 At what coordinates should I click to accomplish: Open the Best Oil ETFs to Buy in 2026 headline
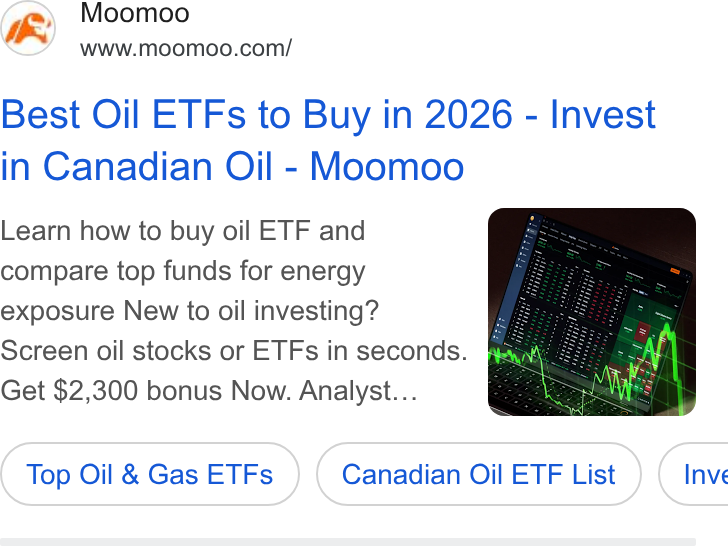pos(328,140)
